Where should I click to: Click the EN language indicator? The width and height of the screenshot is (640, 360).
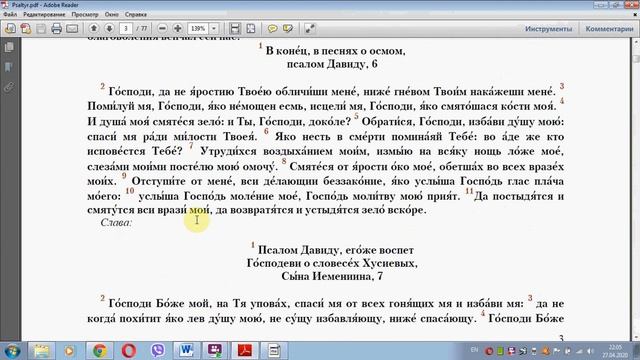[474, 350]
